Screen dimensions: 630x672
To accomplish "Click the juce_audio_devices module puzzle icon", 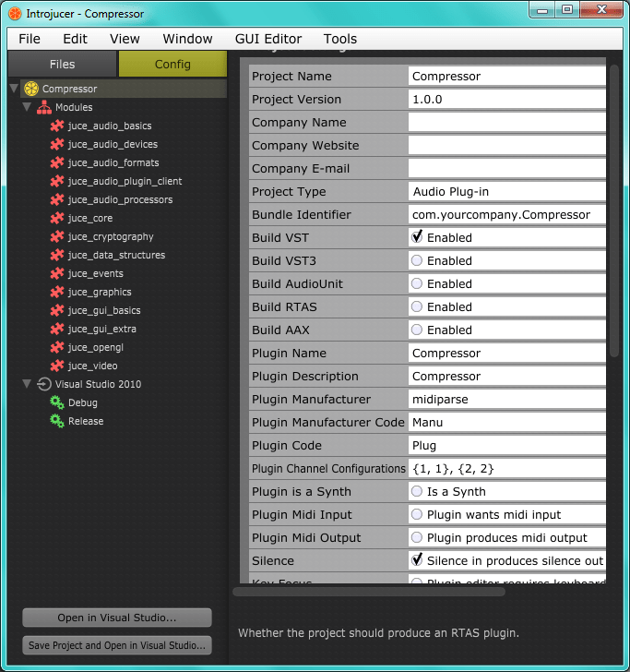I will click(x=57, y=144).
